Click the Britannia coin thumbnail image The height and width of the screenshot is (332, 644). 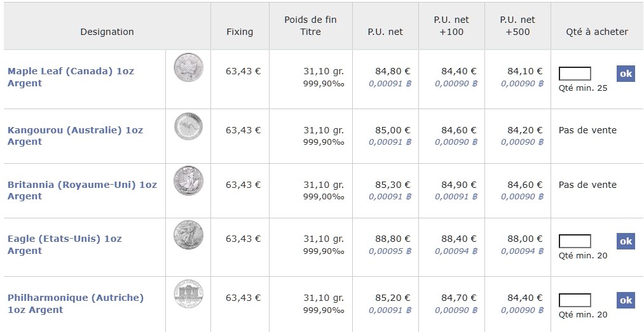click(x=188, y=181)
